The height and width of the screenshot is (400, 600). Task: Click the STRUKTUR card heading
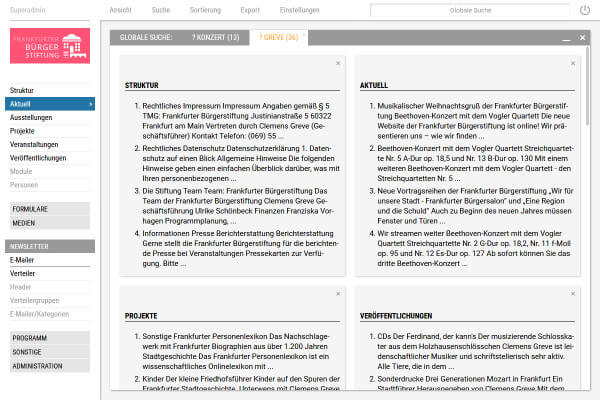(x=142, y=85)
